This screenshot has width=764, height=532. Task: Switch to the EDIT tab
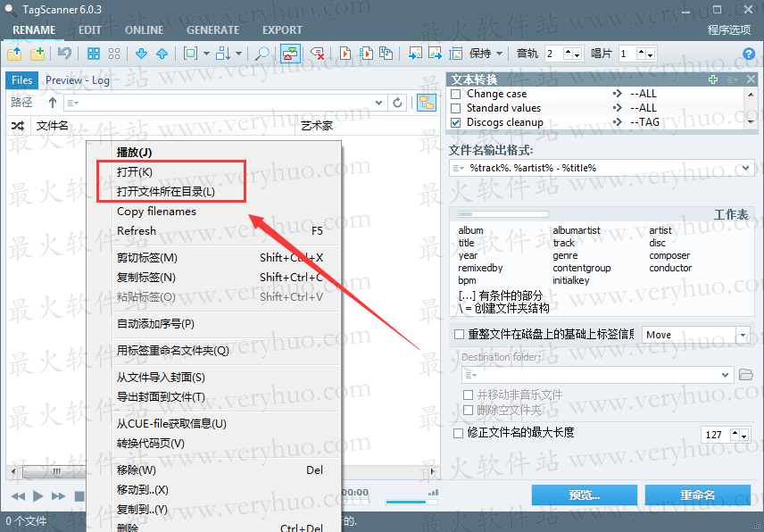point(90,30)
